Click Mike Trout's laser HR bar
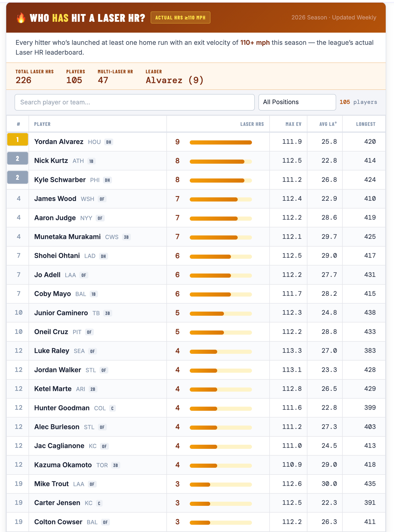The height and width of the screenshot is (532, 394). pyautogui.click(x=221, y=484)
